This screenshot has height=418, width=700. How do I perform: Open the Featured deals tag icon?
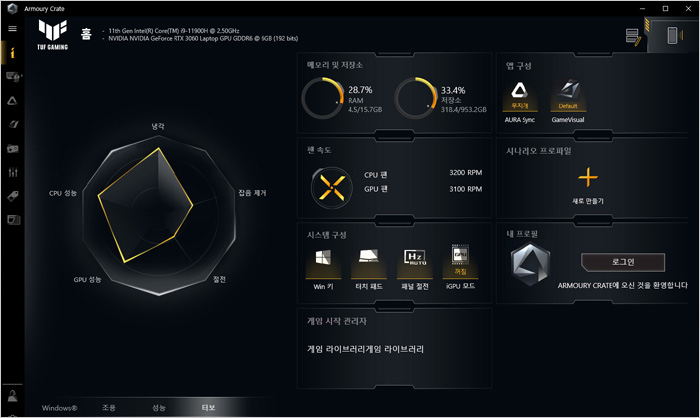13,196
